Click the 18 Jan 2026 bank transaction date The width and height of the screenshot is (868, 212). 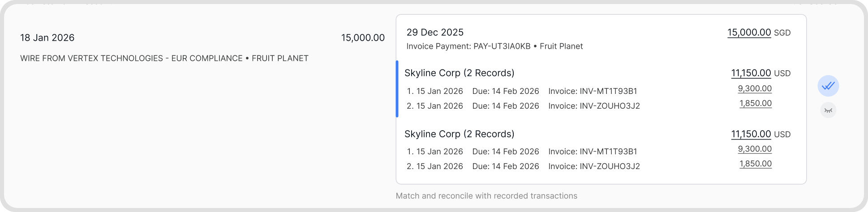[47, 38]
